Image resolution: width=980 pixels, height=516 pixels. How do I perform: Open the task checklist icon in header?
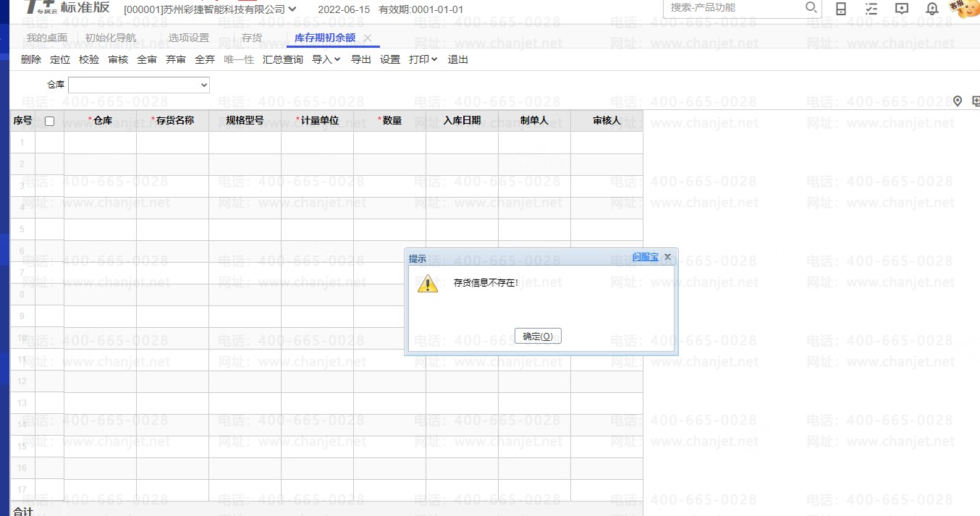[x=871, y=9]
